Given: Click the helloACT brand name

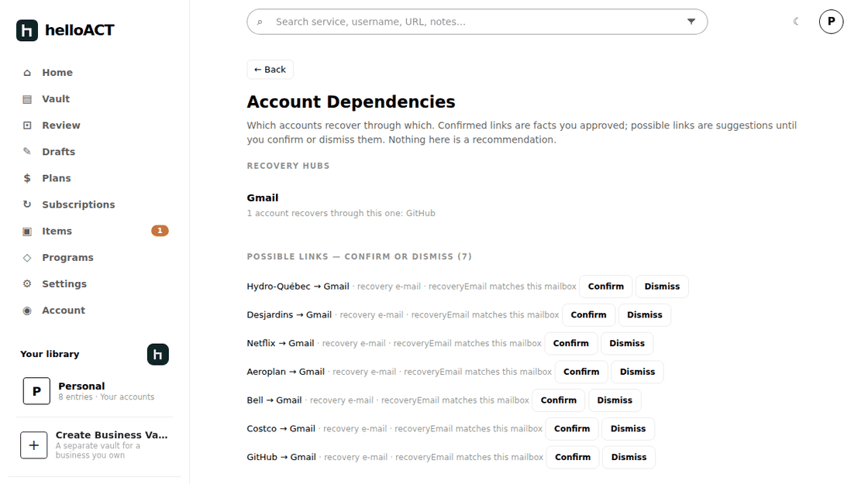Looking at the screenshot, I should point(80,30).
